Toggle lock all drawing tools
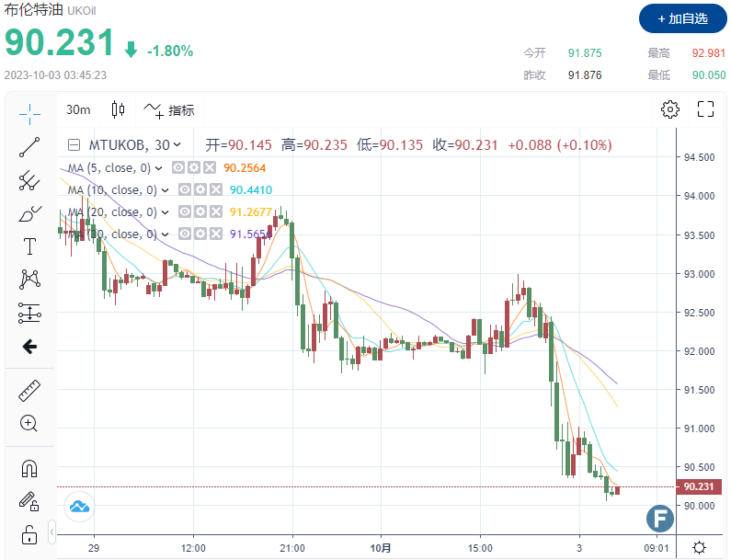The image size is (731, 560). pos(29,534)
